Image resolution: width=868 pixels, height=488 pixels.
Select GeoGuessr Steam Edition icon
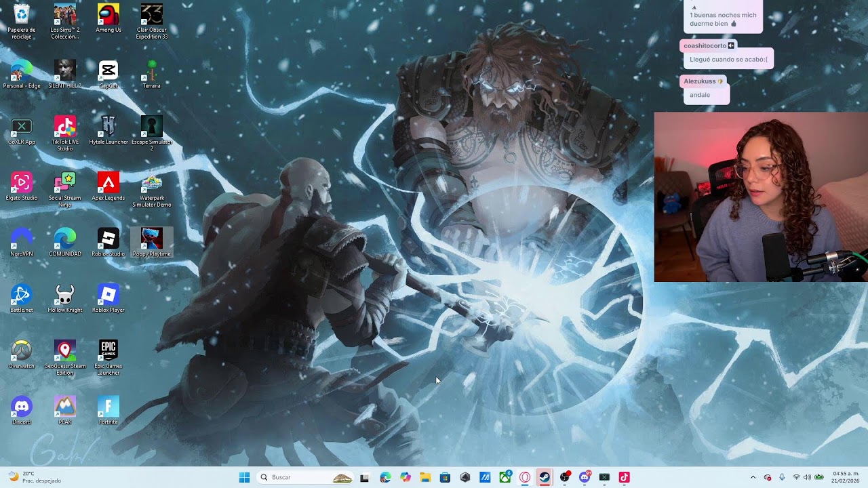[65, 358]
